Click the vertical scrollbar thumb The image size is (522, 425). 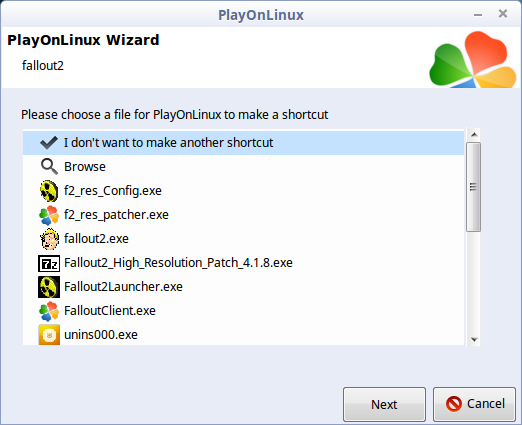473,187
